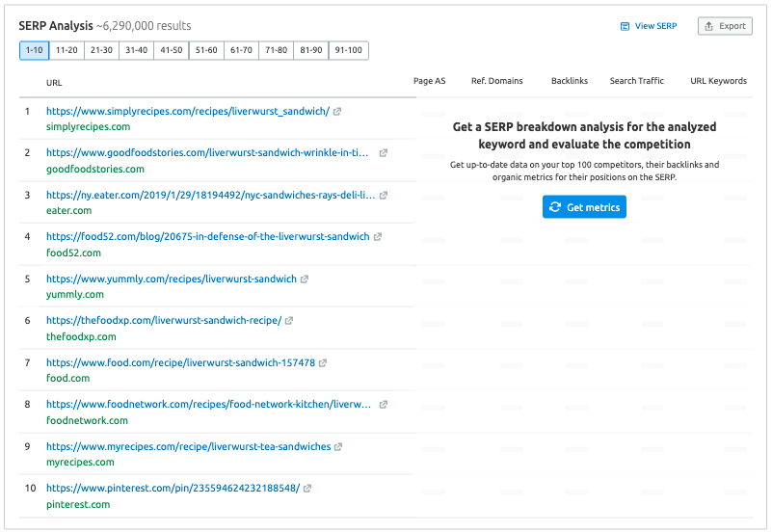The height and width of the screenshot is (532, 772).
Task: Click the Search Traffic column header
Action: click(x=636, y=81)
